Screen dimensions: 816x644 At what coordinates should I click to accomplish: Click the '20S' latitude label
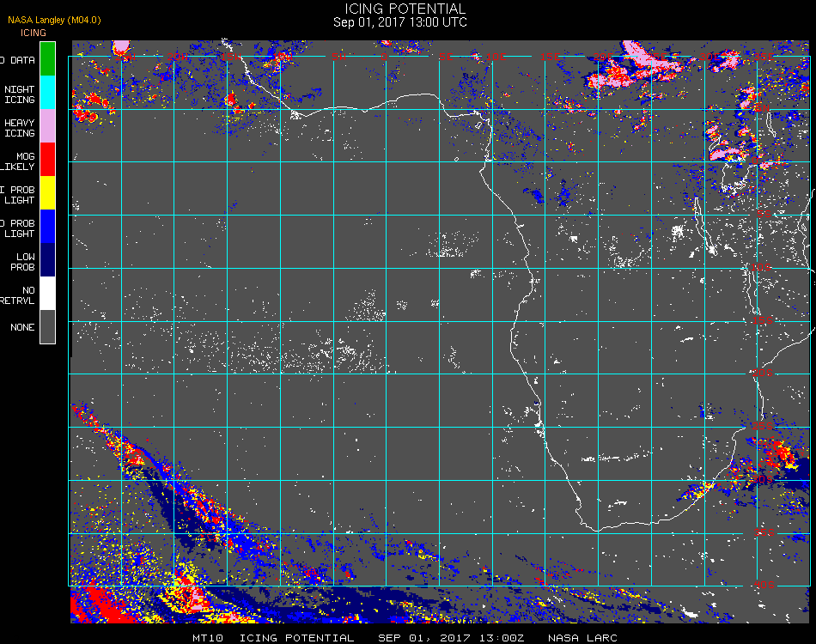pos(763,373)
